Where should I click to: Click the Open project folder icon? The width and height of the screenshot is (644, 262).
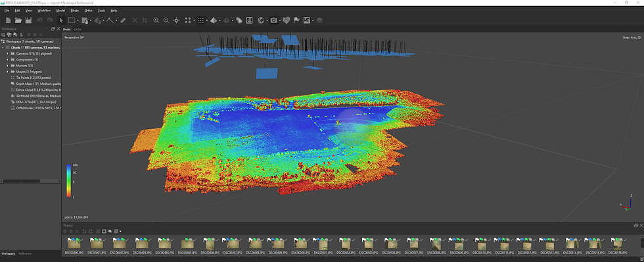point(18,20)
